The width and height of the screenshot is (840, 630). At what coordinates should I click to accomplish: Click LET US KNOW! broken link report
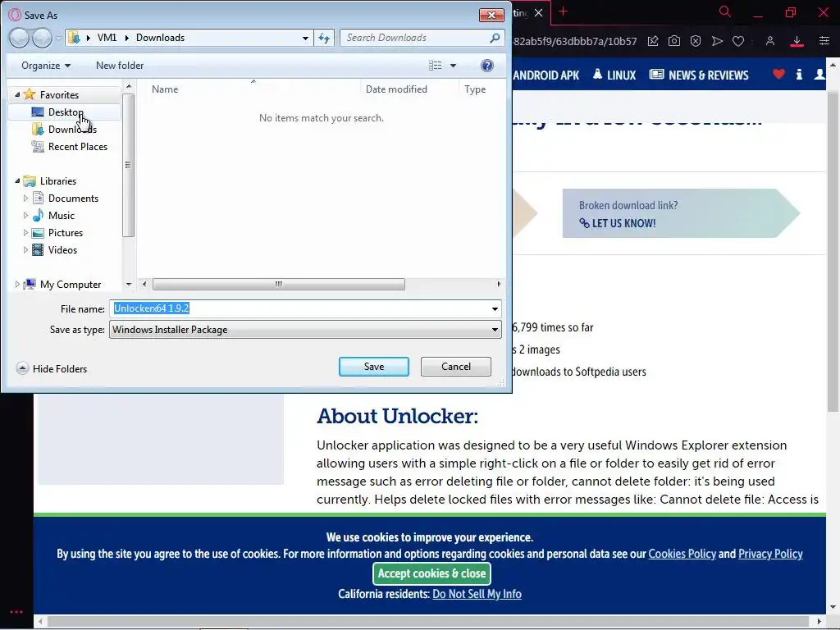point(617,223)
